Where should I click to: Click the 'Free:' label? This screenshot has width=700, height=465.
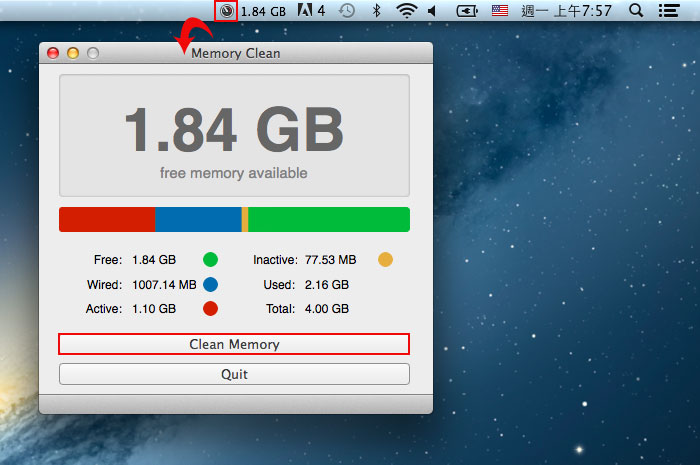108,260
